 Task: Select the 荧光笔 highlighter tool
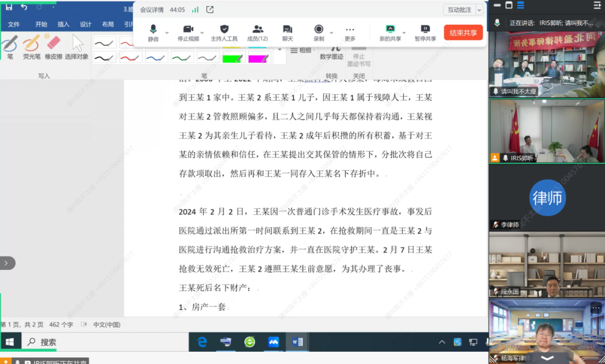click(32, 47)
